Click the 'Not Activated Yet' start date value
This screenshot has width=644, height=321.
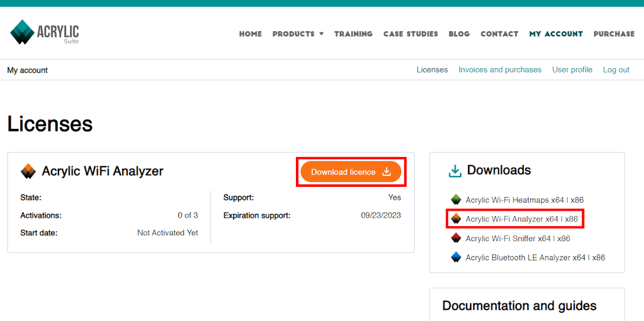168,233
